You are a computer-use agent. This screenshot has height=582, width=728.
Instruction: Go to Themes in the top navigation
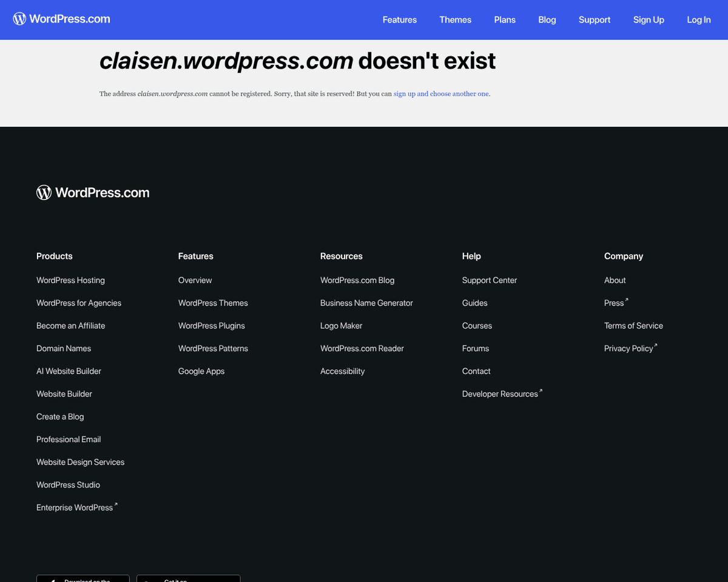tap(455, 20)
